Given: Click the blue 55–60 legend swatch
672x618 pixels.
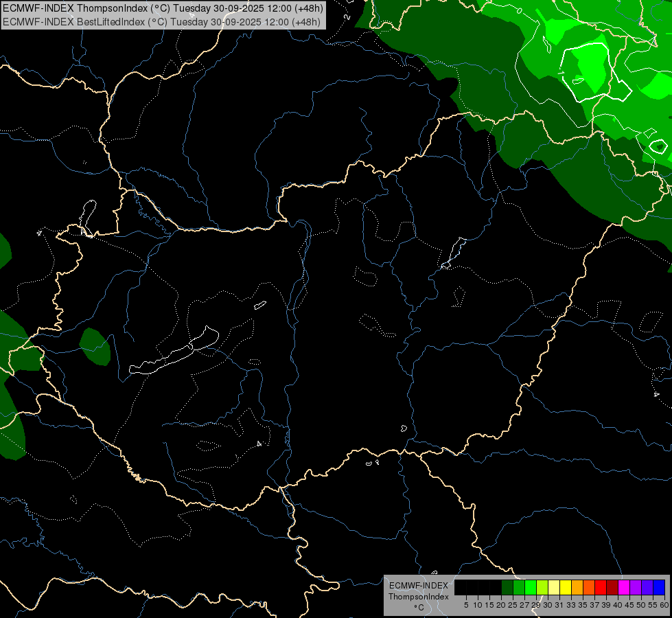Looking at the screenshot, I should point(659,587).
